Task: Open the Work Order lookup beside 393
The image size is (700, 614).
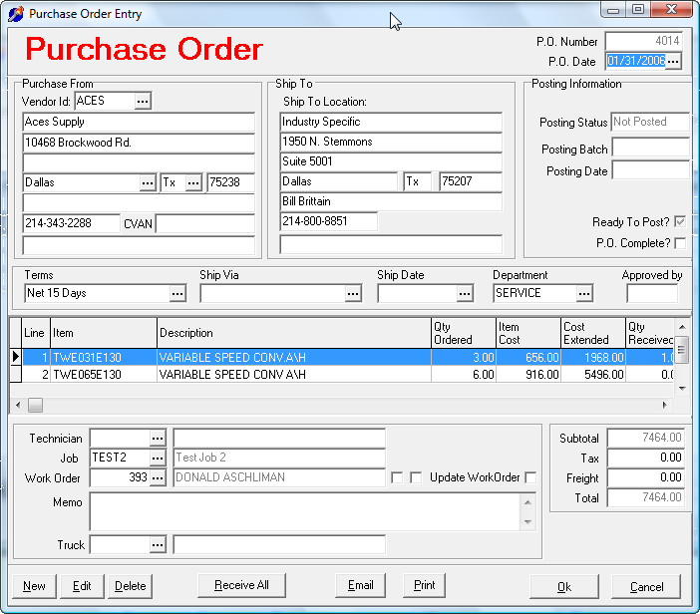Action: point(158,477)
